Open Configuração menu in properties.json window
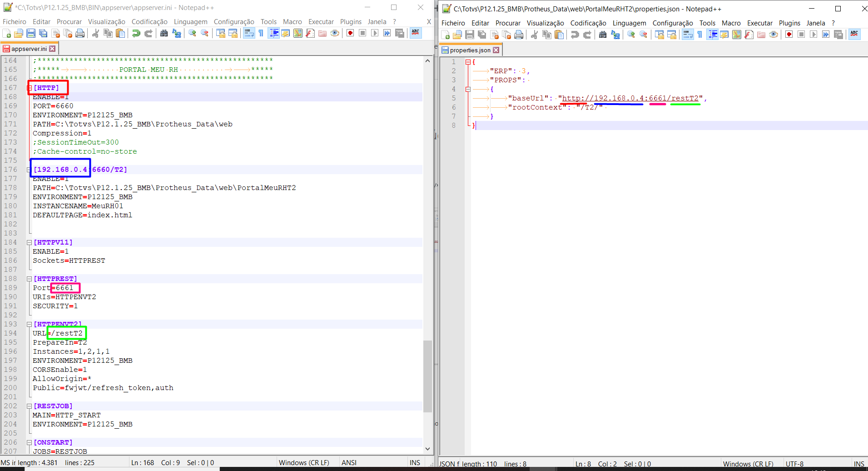This screenshot has height=471, width=868. coord(673,23)
